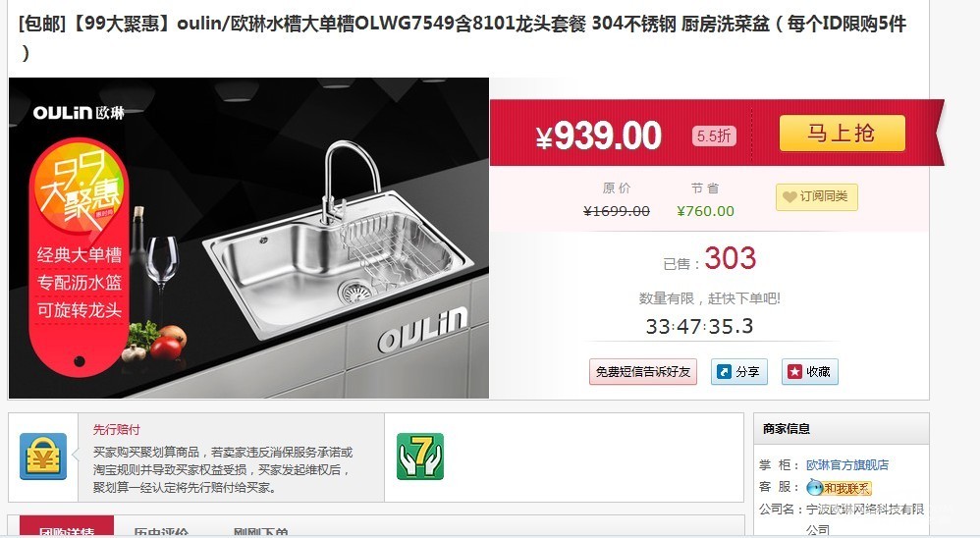980x538 pixels.
Task: Open the 和我联系 WangWang chat icon
Action: [x=839, y=488]
